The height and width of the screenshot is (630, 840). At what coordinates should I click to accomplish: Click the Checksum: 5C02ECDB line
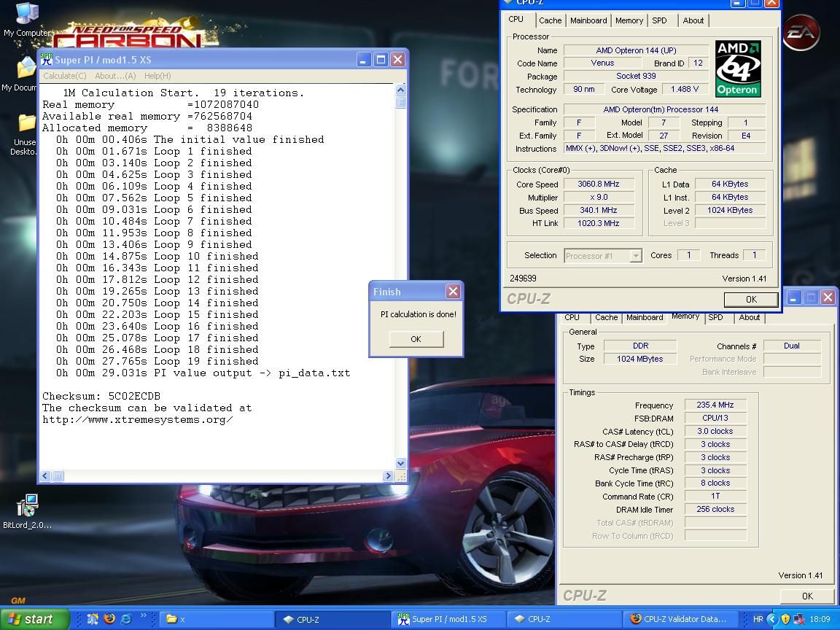click(101, 397)
